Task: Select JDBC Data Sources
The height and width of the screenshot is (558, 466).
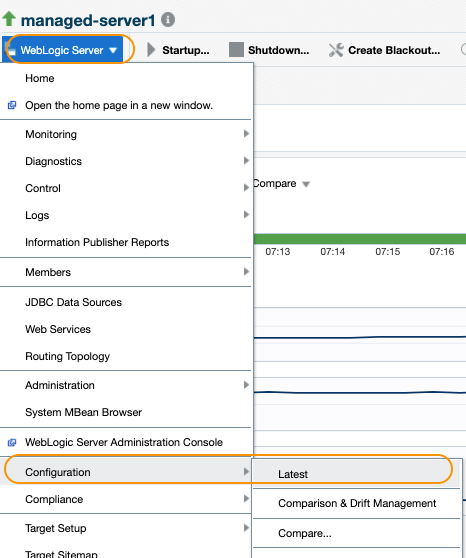Action: pyautogui.click(x=126, y=302)
